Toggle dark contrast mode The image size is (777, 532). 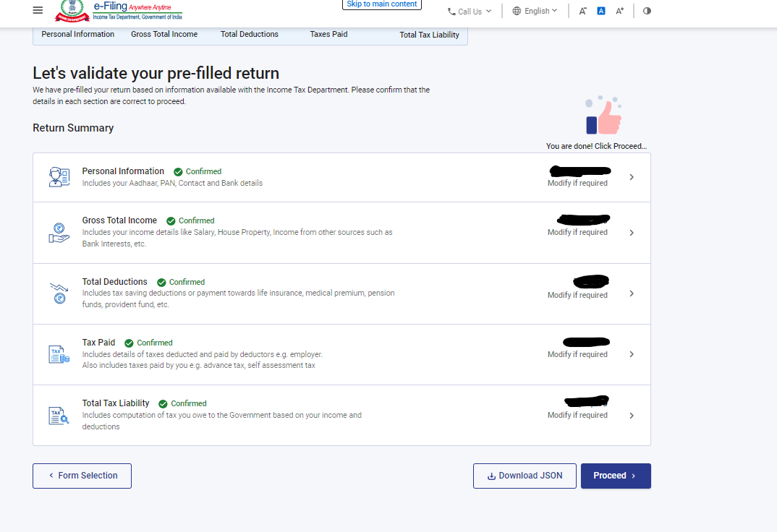pyautogui.click(x=646, y=10)
